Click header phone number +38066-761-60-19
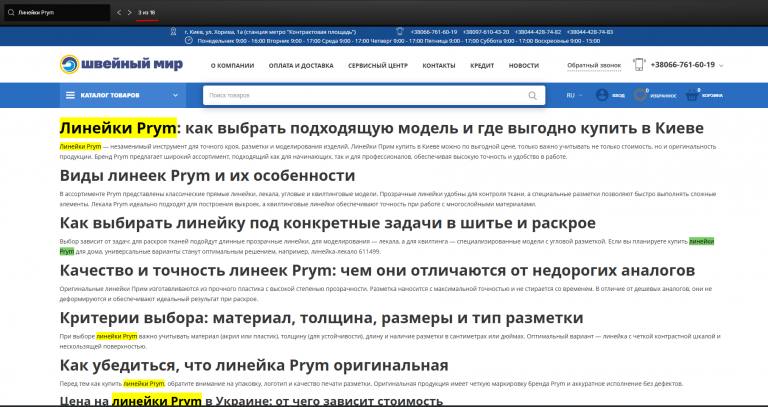Viewport: 768px width, 407px height. tap(682, 65)
